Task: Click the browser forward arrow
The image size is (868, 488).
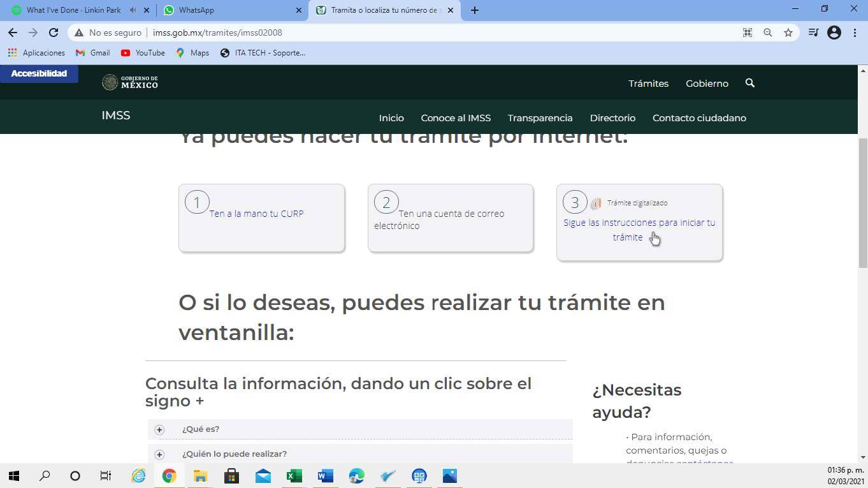Action: [33, 33]
